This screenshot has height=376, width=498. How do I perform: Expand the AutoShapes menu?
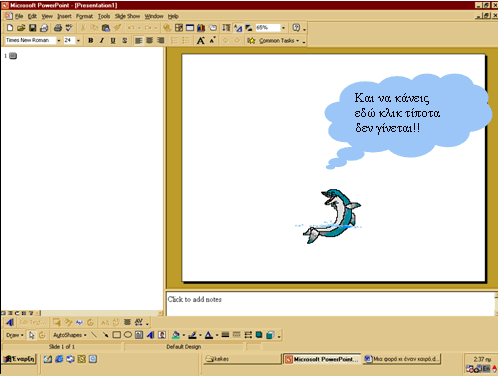pos(70,335)
